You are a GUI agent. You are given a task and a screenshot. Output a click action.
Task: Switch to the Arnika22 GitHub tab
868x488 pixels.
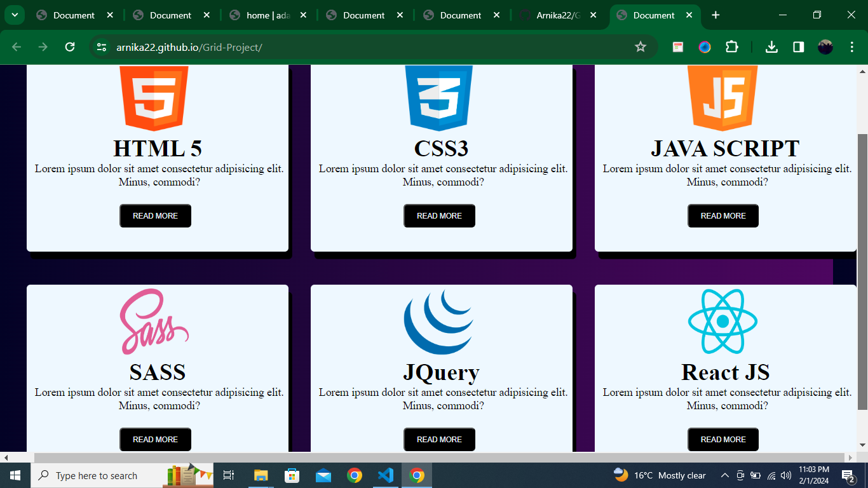(x=558, y=15)
